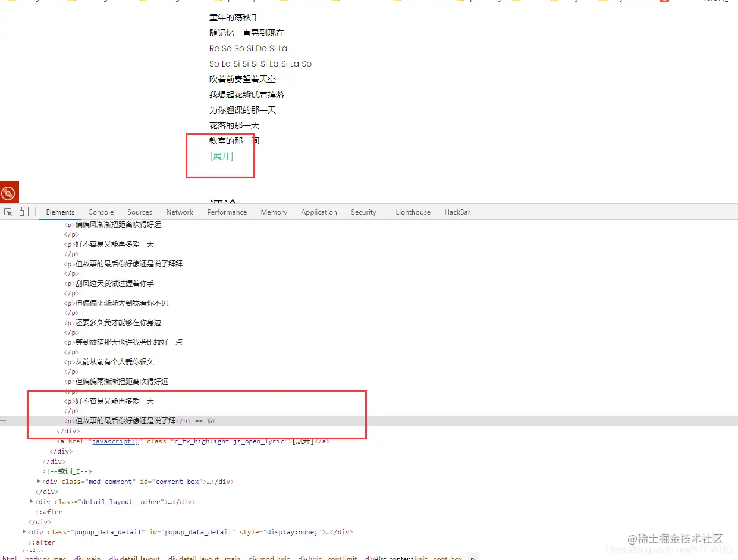Select the inspect element tool icon
The height and width of the screenshot is (560, 738).
9,212
